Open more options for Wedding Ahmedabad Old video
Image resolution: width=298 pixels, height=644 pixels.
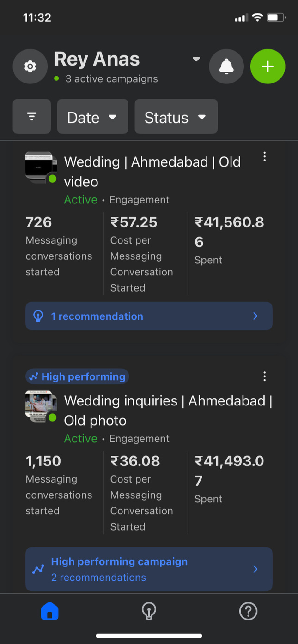click(264, 157)
